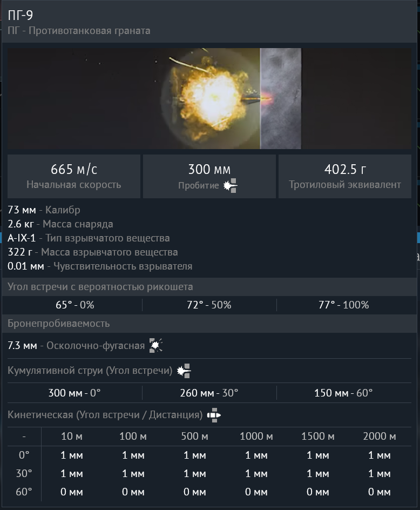Select the 665 м/с Начальная скорость box
Screen dimensions: 420x510
(74, 176)
